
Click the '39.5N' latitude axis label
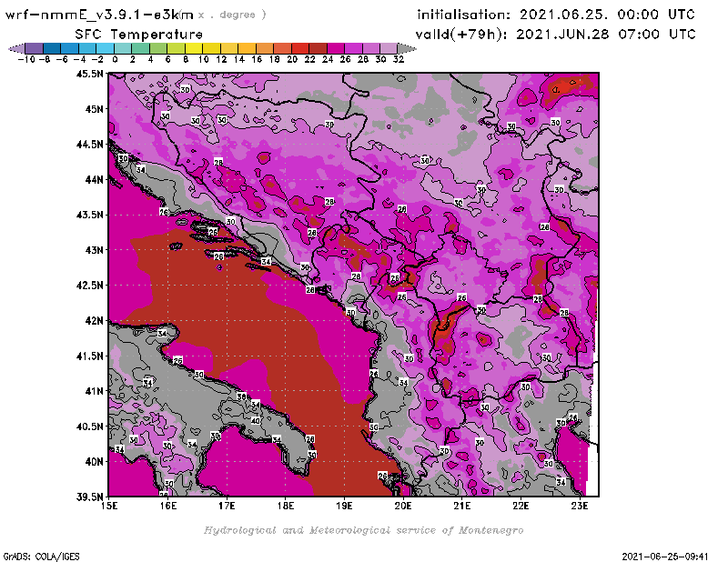pos(89,497)
